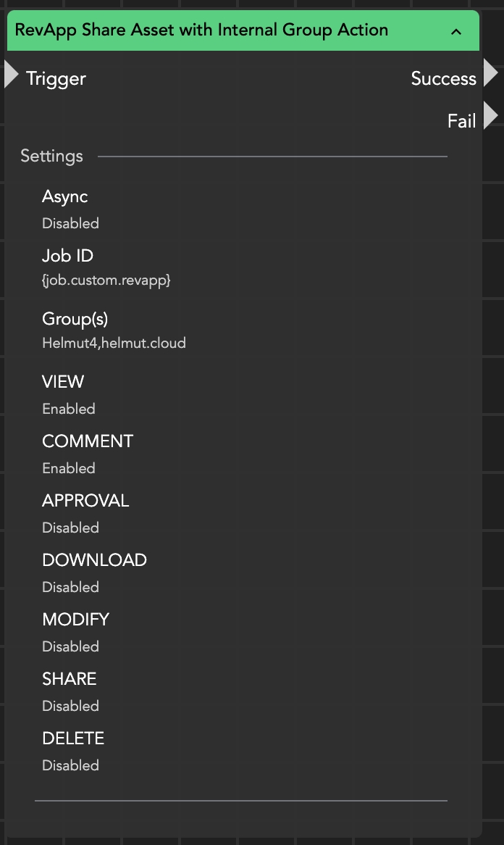The width and height of the screenshot is (504, 845).
Task: Click the Fail port label
Action: click(461, 120)
